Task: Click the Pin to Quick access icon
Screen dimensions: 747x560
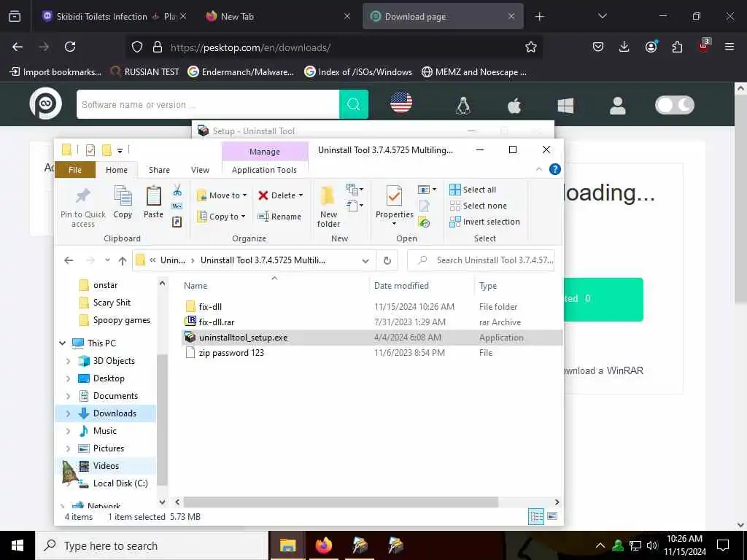Action: (83, 195)
